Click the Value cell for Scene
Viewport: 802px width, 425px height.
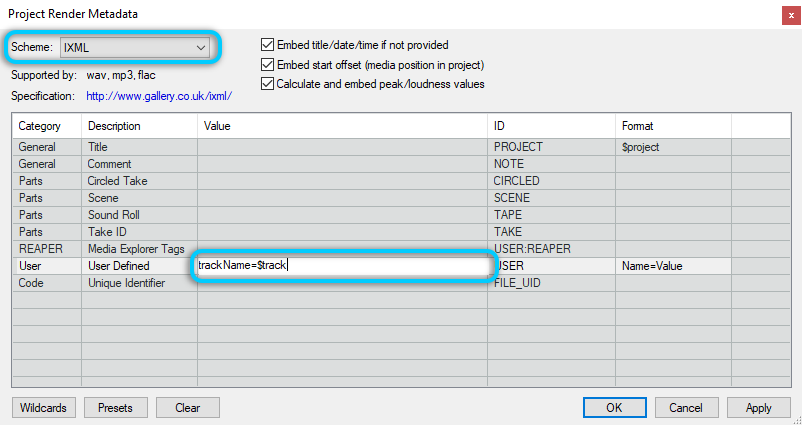click(x=342, y=198)
